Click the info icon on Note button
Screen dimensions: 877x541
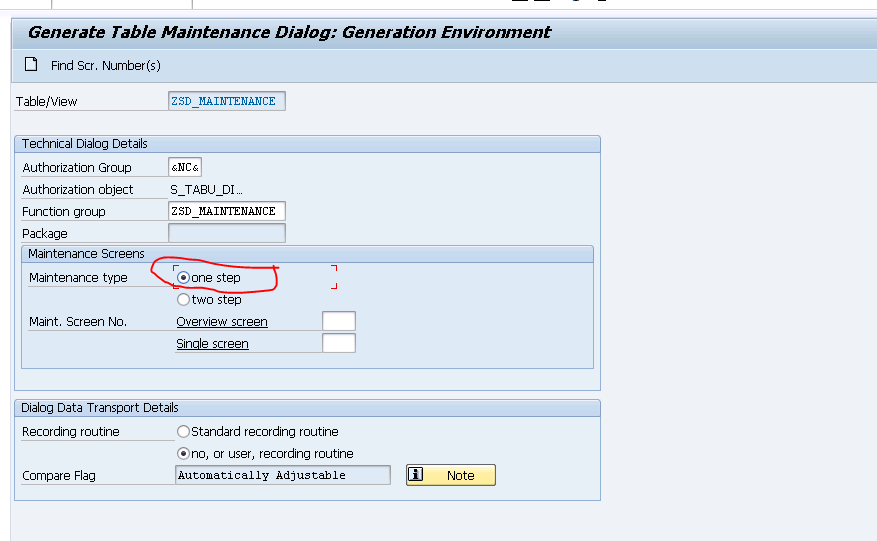point(416,474)
